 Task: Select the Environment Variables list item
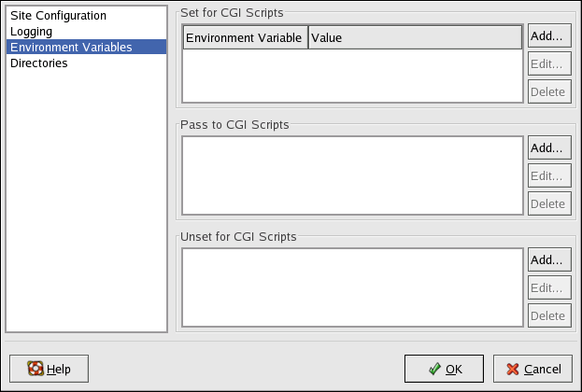(71, 47)
